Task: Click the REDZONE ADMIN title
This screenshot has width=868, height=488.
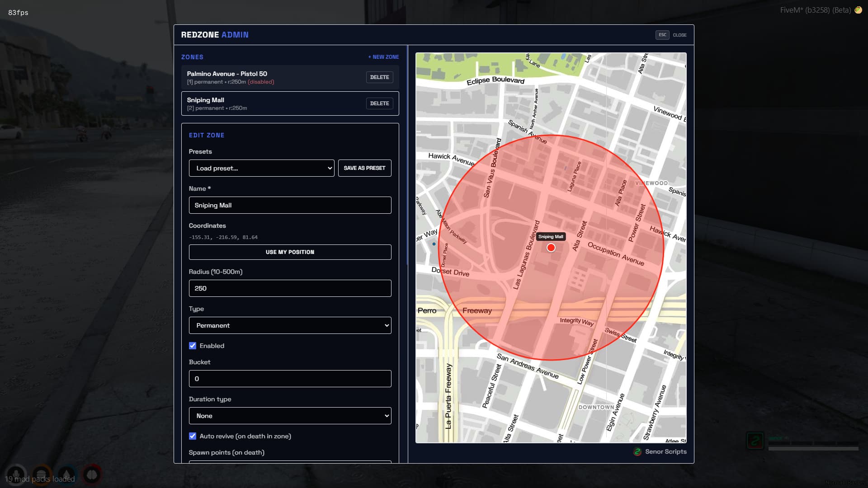Action: tap(215, 35)
